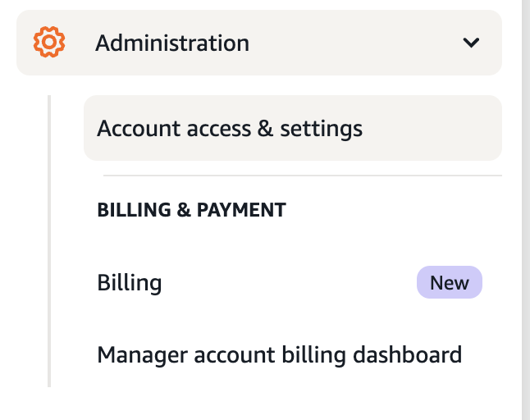Go to the Billing page

pos(130,283)
